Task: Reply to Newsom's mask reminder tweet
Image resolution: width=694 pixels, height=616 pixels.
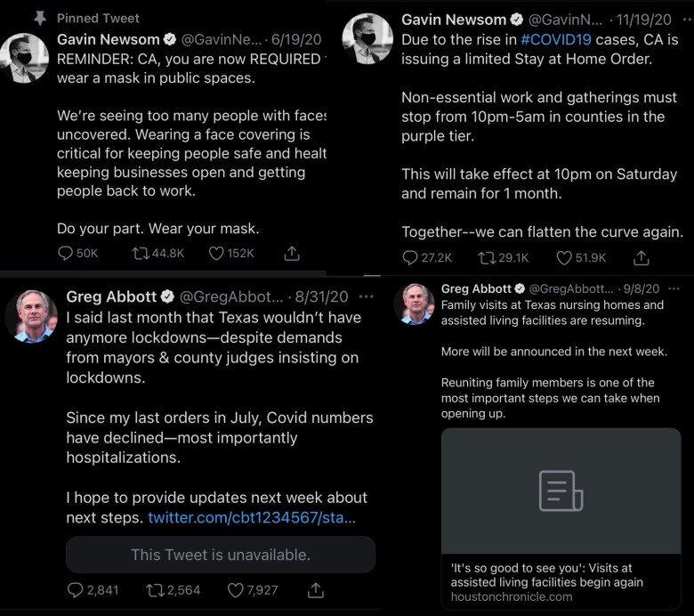Action: (x=66, y=254)
